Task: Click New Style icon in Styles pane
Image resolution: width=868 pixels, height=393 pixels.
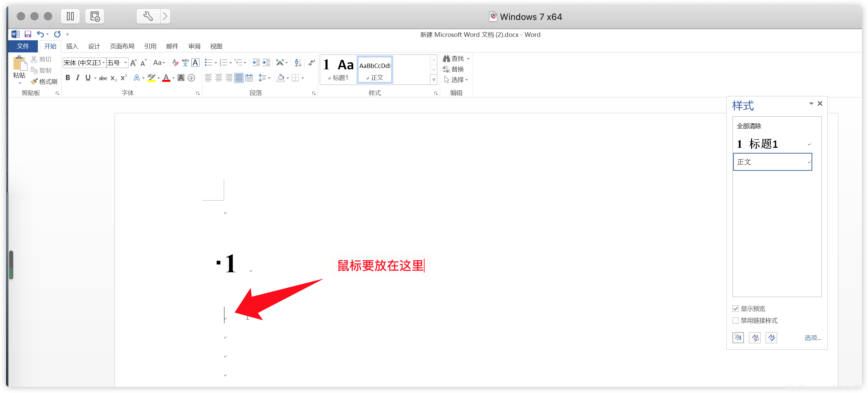Action: click(738, 337)
